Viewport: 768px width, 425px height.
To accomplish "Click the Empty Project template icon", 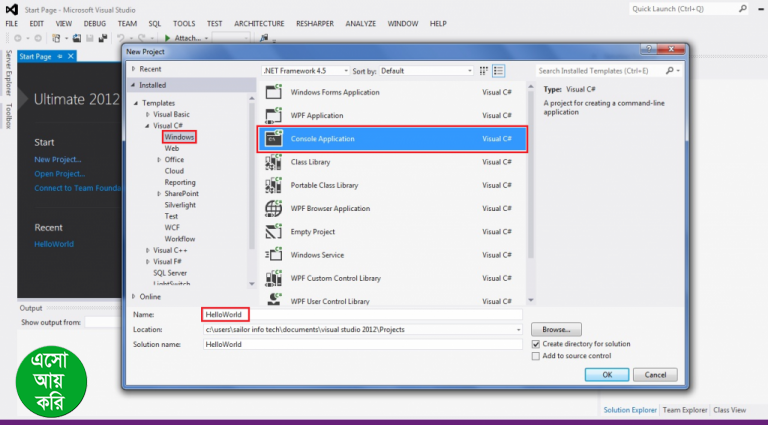I will [x=273, y=232].
